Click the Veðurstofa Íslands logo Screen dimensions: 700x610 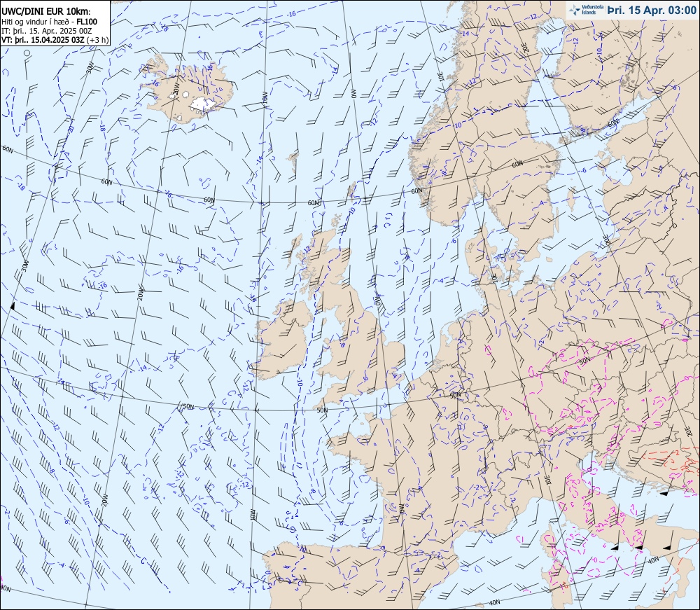pos(584,10)
